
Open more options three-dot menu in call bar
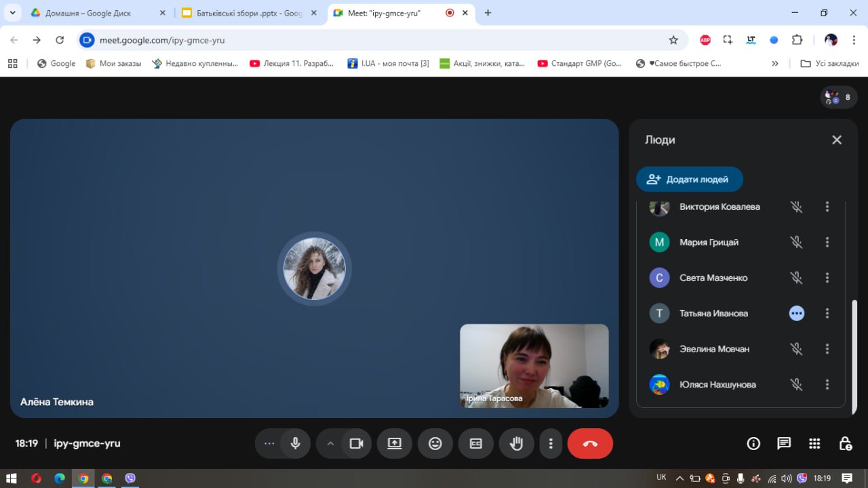(x=551, y=443)
